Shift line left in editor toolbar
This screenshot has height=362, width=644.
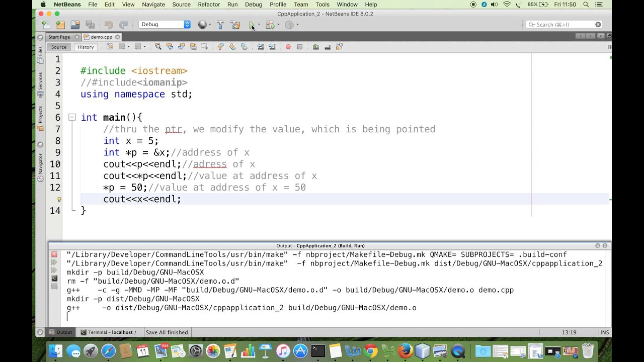coord(260,47)
